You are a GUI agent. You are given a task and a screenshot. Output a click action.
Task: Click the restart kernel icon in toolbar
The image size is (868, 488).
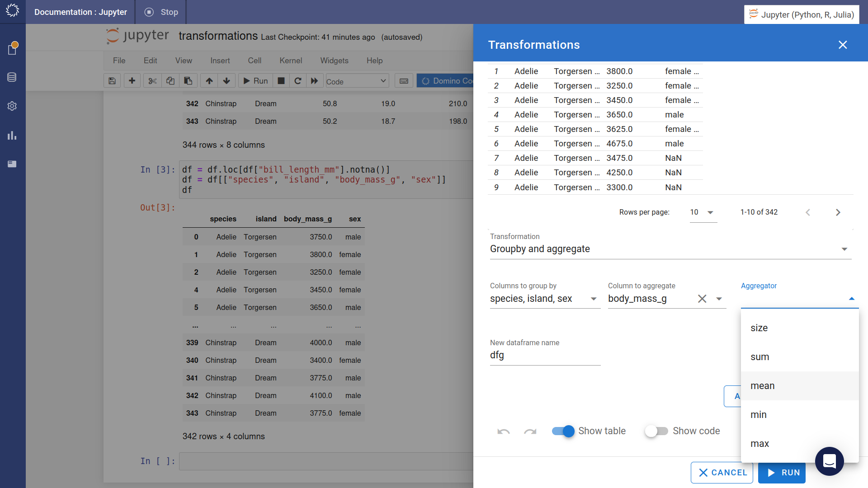point(297,81)
